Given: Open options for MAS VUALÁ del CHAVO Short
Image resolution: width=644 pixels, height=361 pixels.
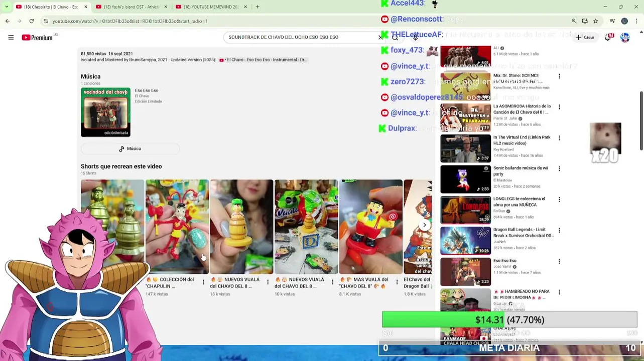Looking at the screenshot, I should tap(397, 282).
